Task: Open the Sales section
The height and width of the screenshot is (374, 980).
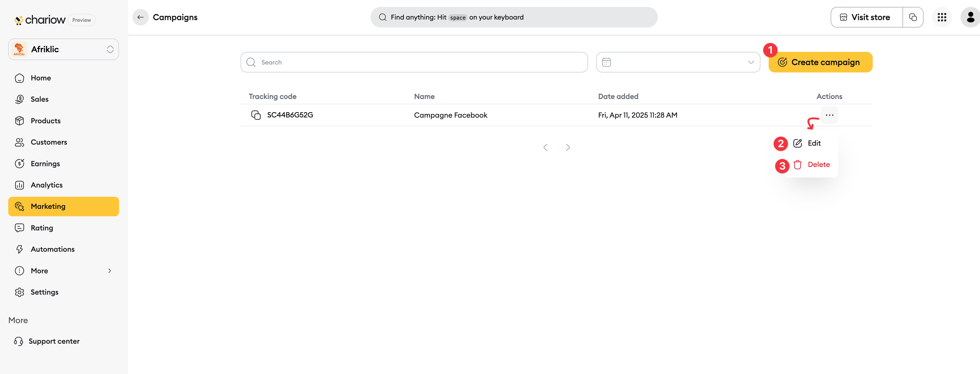Action: (64, 99)
